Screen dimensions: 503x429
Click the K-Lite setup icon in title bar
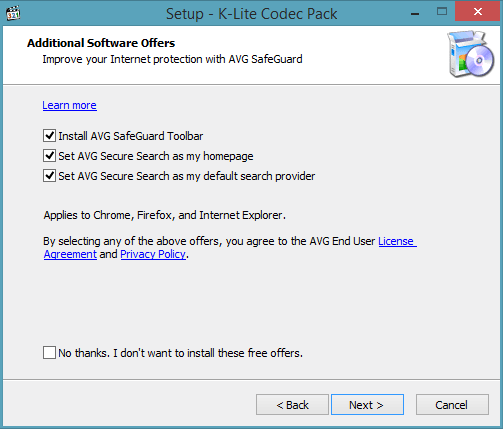point(13,14)
